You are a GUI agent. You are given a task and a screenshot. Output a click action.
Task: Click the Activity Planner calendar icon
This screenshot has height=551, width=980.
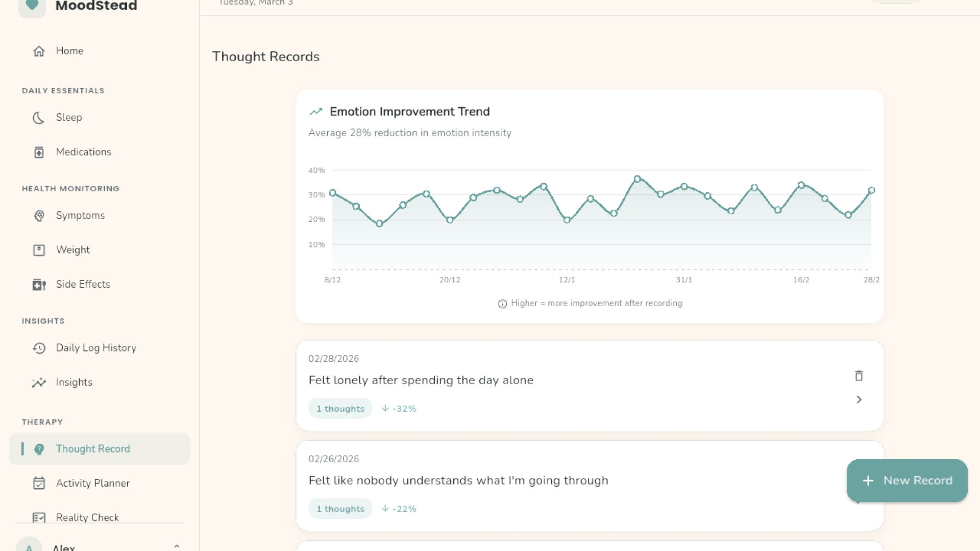pos(39,483)
